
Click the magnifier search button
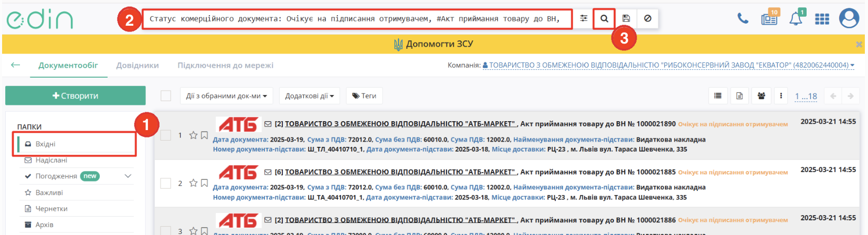click(x=605, y=18)
